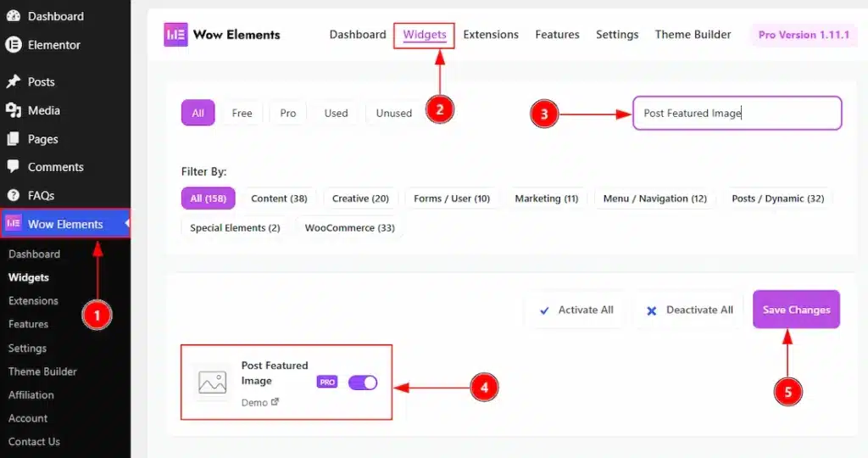Toggle the Post Featured Image widget switch
This screenshot has height=458, width=868.
point(363,383)
